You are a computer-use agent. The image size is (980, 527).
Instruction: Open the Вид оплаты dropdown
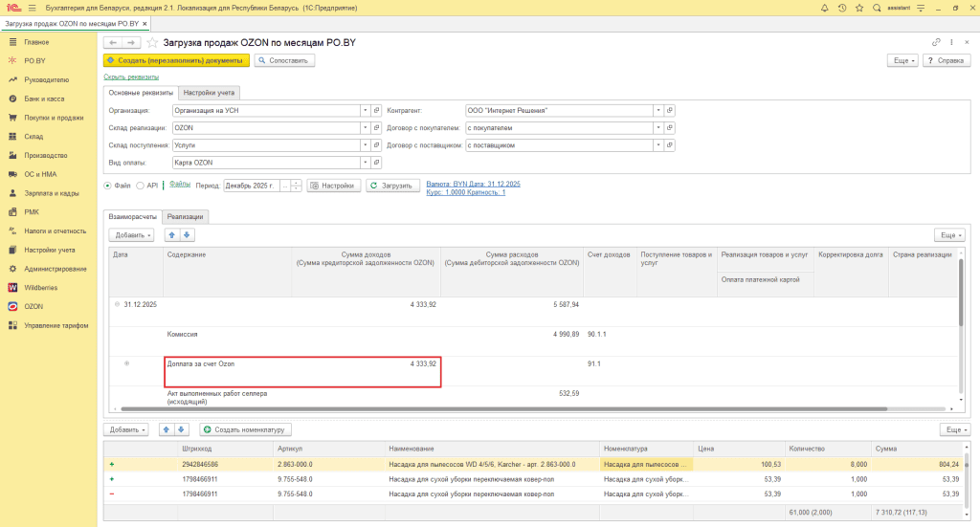click(365, 163)
